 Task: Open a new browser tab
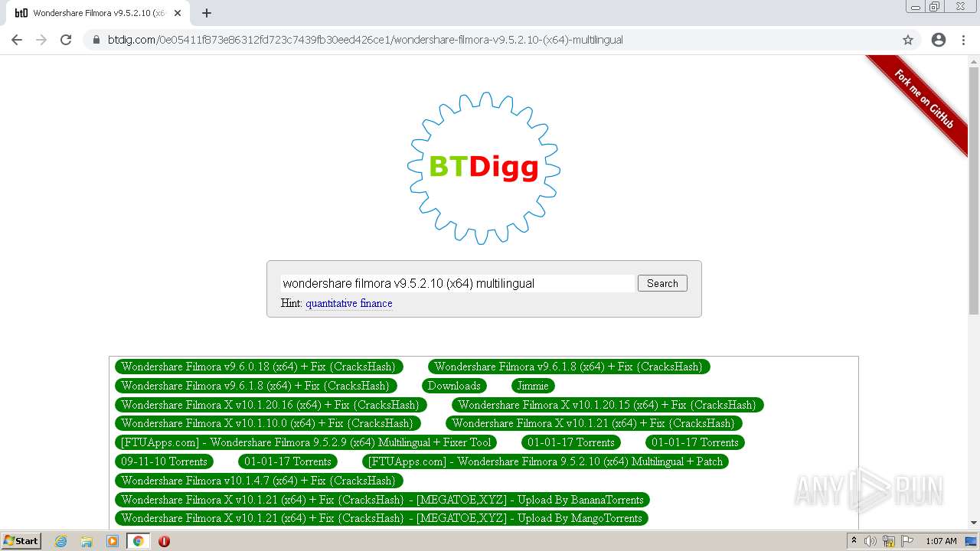point(207,13)
